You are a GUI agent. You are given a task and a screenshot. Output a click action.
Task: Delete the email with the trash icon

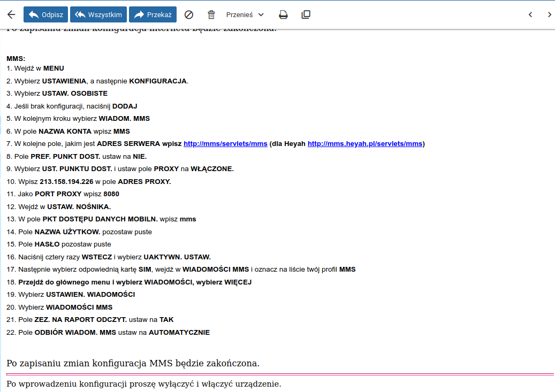point(211,14)
